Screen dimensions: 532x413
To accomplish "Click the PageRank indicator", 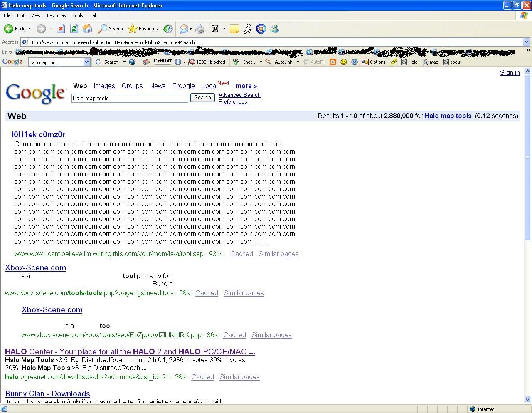I will point(163,62).
